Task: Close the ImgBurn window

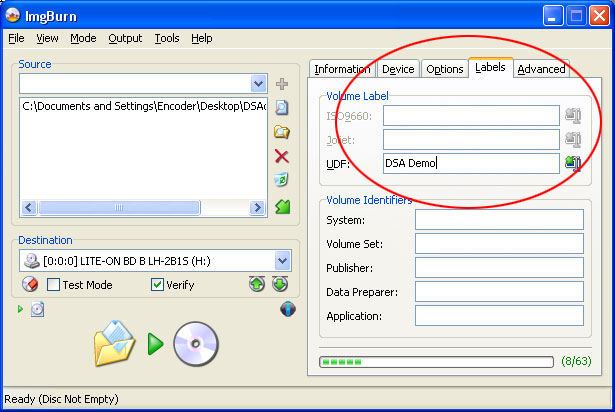Action: (599, 16)
